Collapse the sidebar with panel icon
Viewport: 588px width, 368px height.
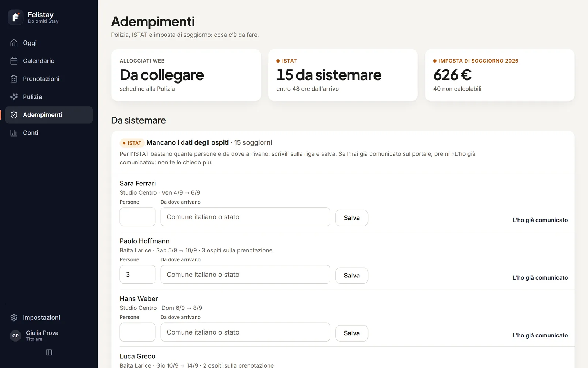point(49,353)
